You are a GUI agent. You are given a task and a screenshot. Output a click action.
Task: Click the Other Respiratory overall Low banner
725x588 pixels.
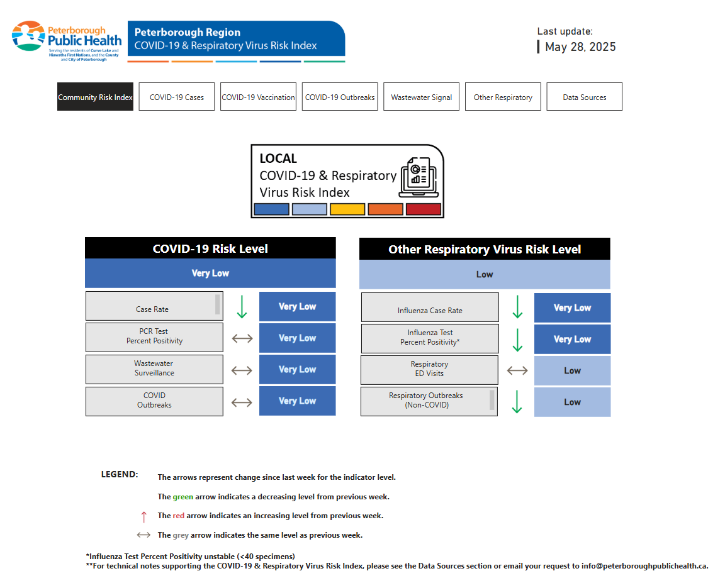(x=485, y=274)
